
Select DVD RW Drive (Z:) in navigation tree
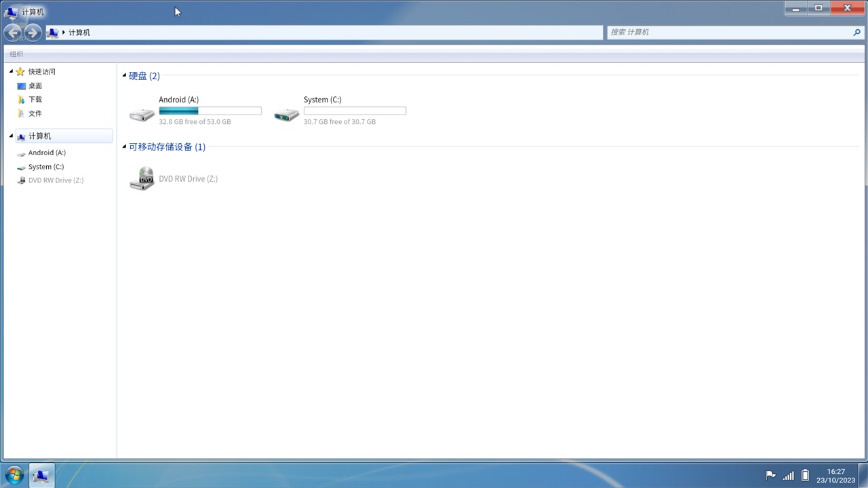tap(56, 180)
